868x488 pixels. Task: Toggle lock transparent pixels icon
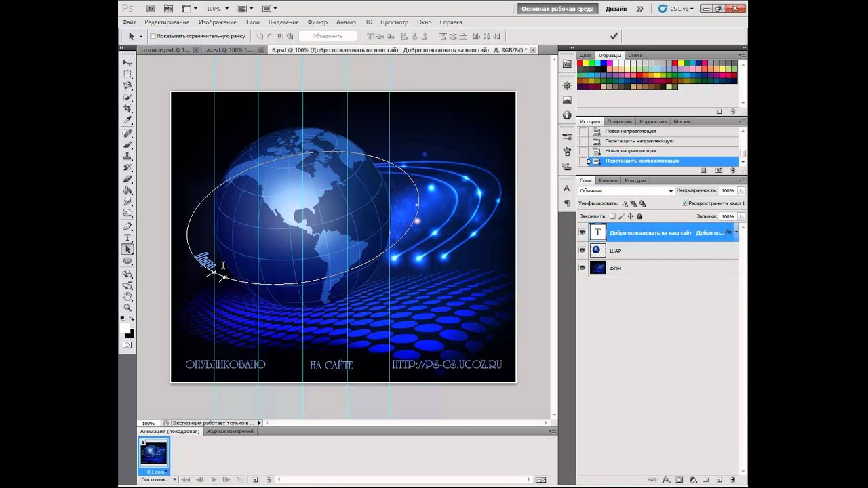[612, 216]
